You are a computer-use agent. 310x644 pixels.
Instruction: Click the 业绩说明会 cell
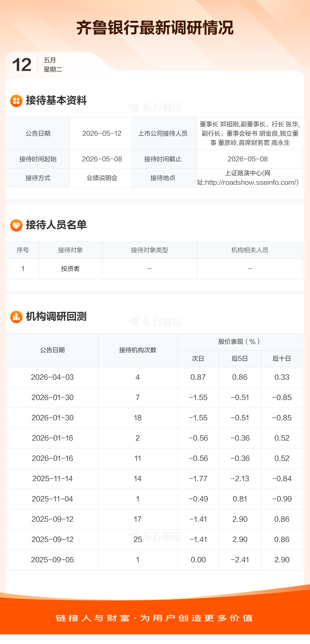(x=102, y=178)
